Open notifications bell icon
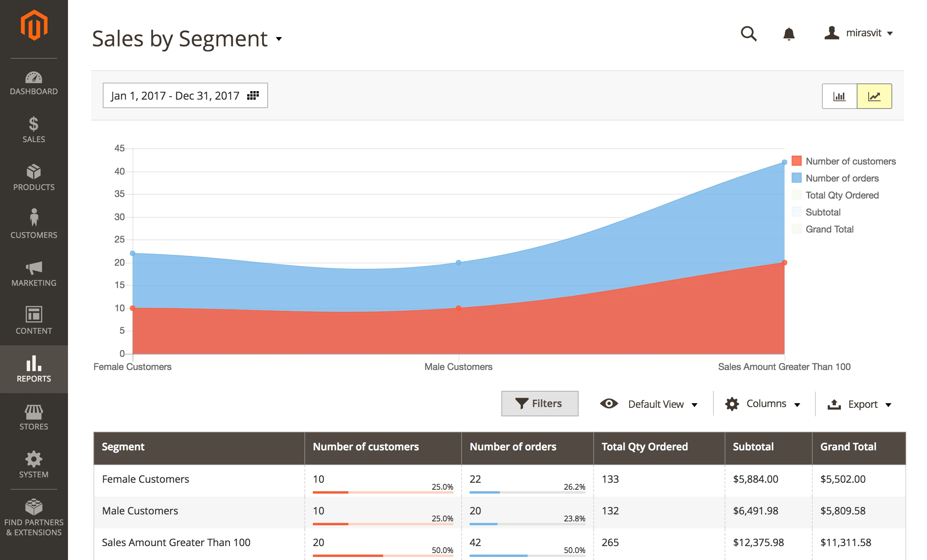Viewport: 927px width, 560px height. 789,34
